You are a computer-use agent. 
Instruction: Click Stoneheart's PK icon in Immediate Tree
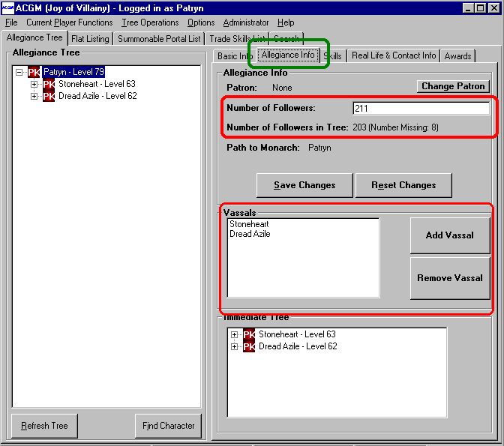click(249, 334)
